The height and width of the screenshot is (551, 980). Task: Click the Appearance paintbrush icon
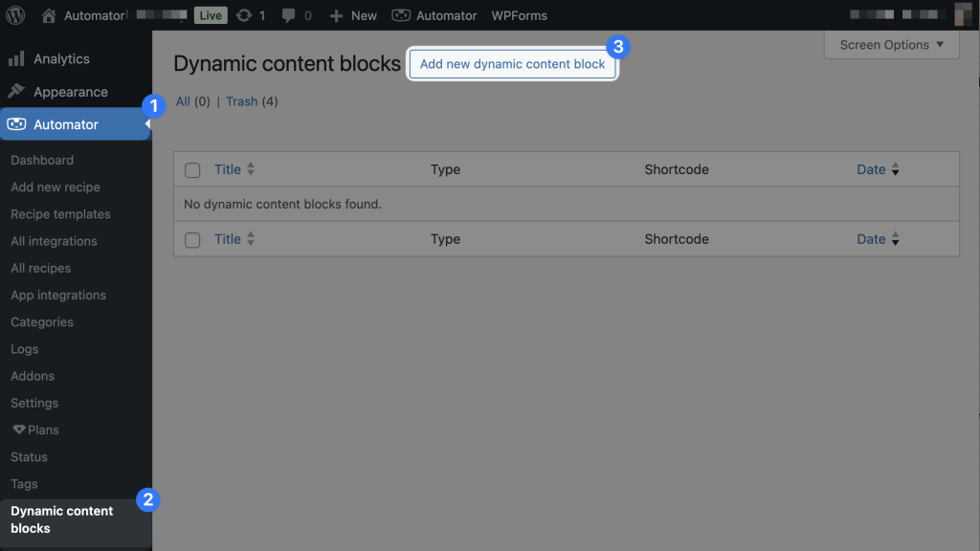tap(16, 91)
